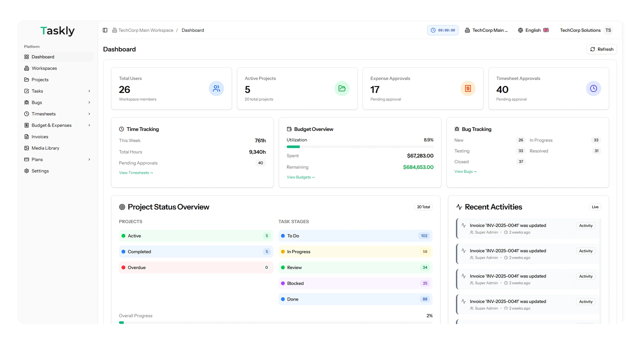Click the Live badge in Recent Activities

pyautogui.click(x=595, y=207)
